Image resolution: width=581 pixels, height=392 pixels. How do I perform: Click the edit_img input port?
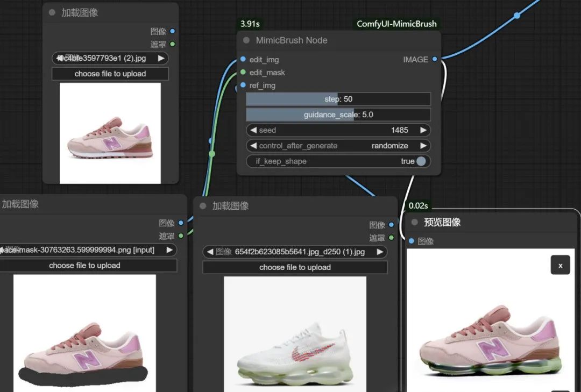tap(243, 59)
